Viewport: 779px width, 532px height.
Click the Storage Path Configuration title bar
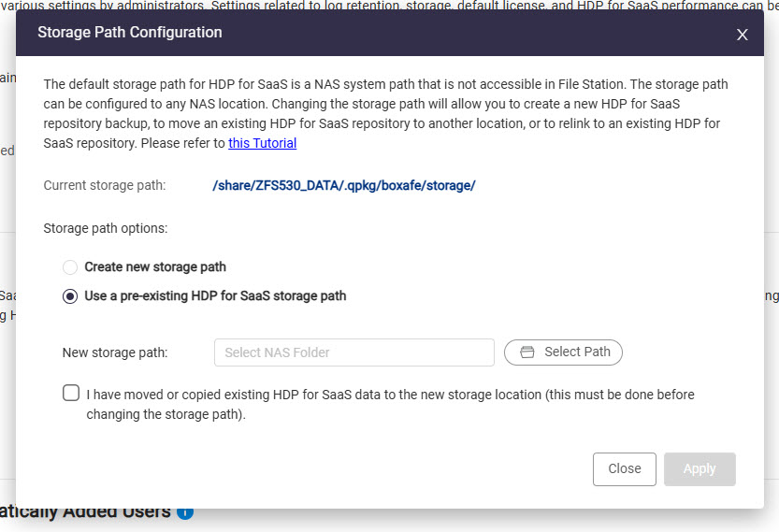[x=389, y=33]
